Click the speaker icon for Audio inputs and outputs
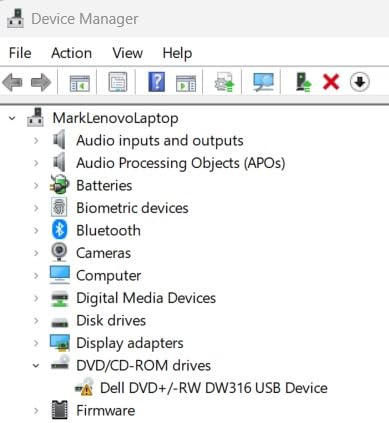The height and width of the screenshot is (423, 389). pos(59,140)
